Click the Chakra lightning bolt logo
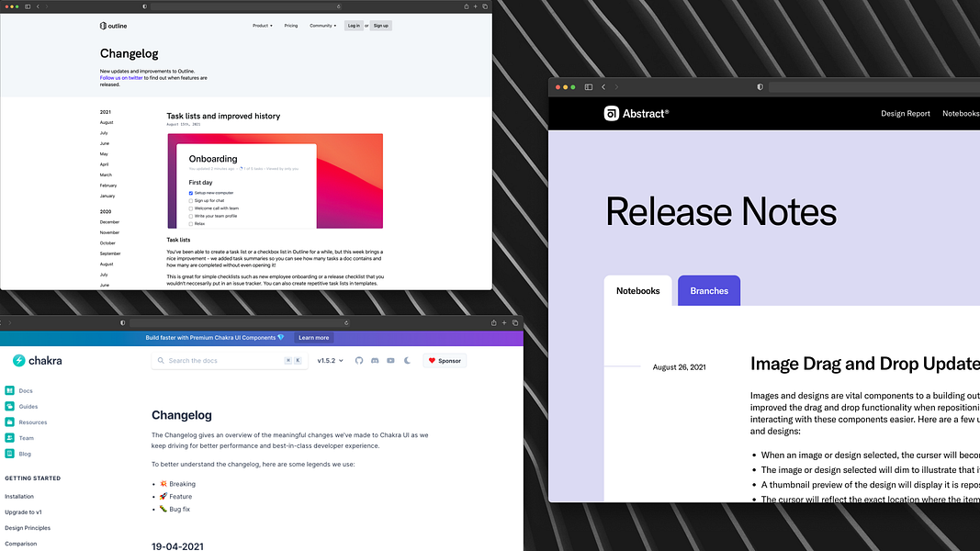 point(18,361)
